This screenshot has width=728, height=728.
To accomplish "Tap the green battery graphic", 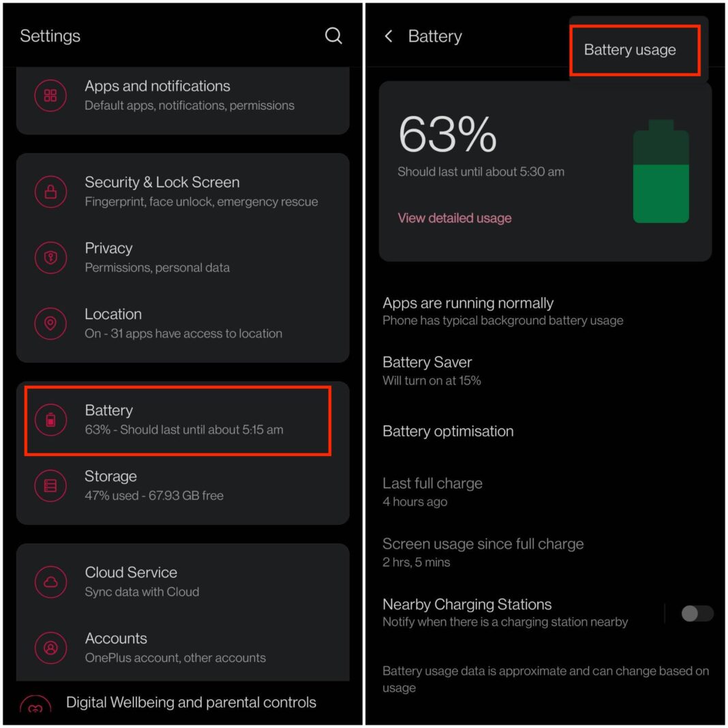I will coord(661,171).
